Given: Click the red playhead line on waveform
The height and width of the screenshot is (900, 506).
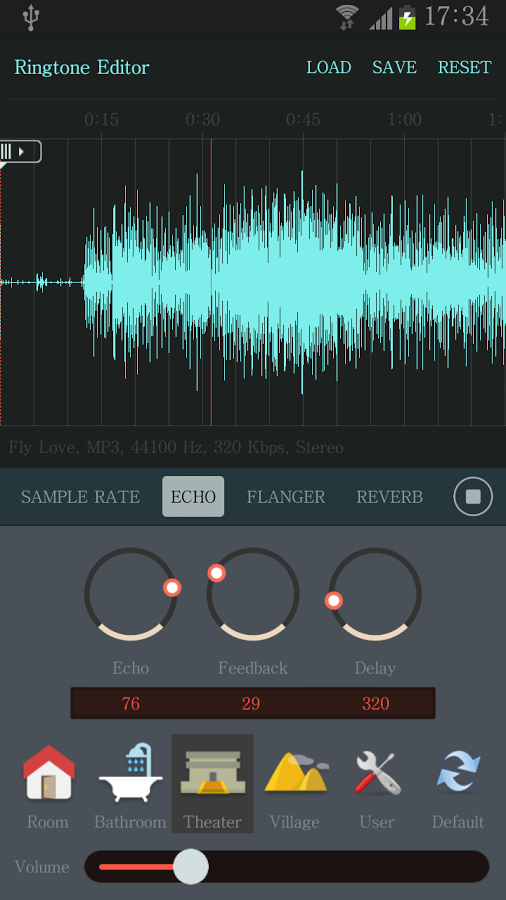Looking at the screenshot, I should 211,281.
